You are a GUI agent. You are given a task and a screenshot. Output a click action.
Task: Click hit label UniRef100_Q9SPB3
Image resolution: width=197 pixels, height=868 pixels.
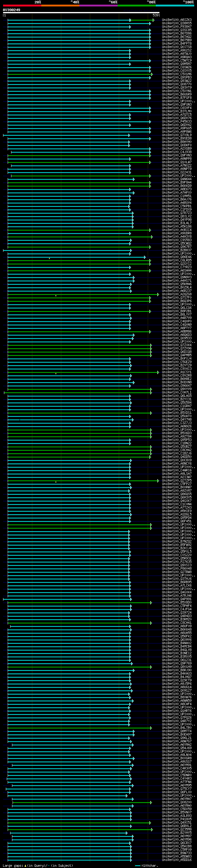[x=177, y=78]
